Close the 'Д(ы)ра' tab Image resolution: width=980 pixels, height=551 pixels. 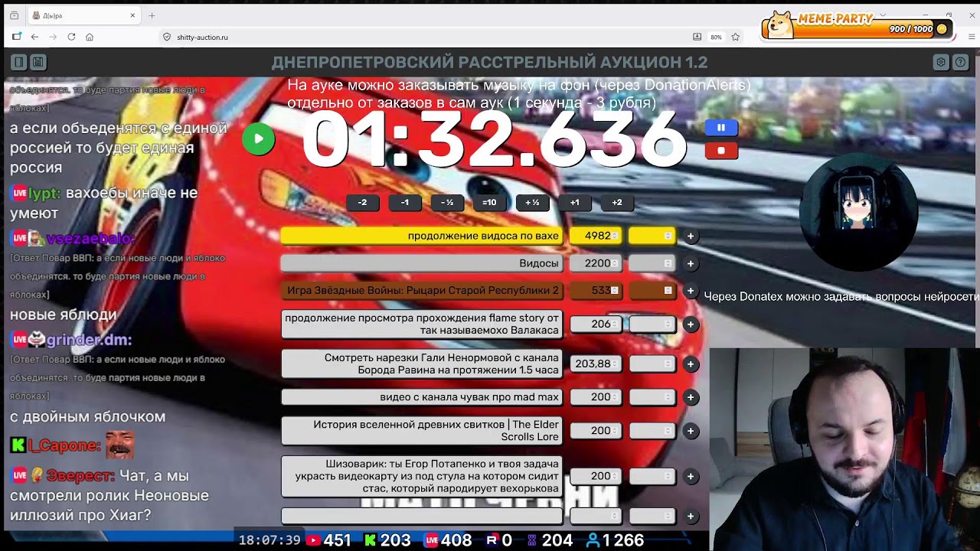[x=132, y=15]
